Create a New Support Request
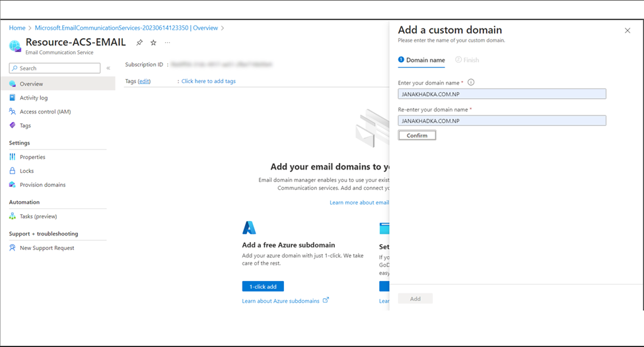This screenshot has height=347, width=644. tap(47, 248)
